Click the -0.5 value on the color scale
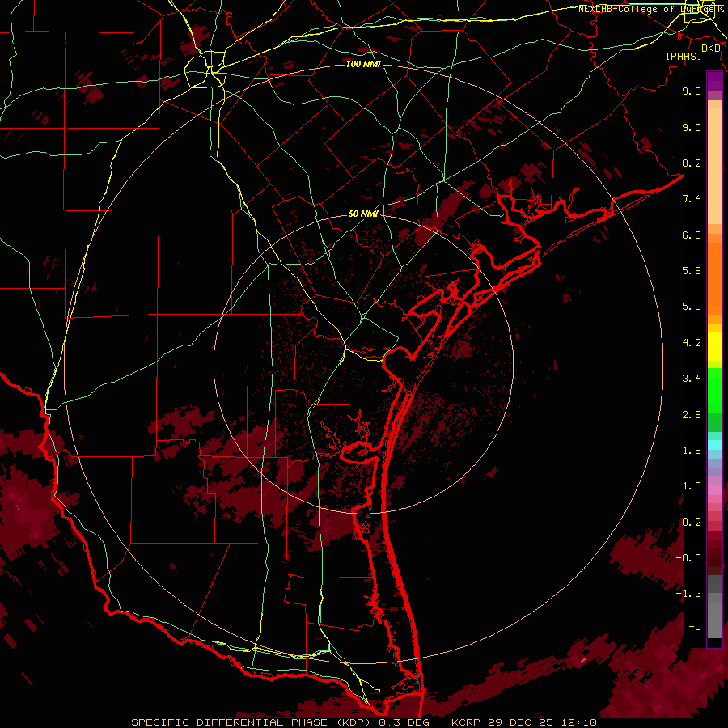 pos(688,558)
